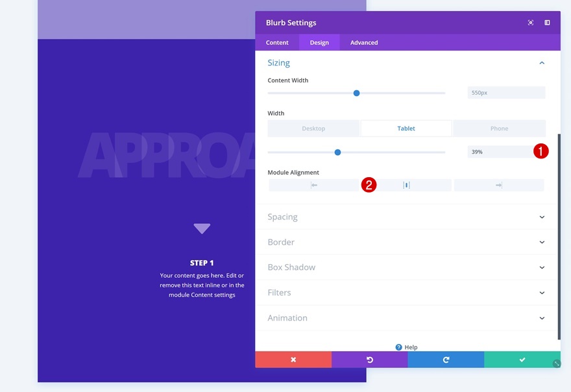Click the modal resize handle icon
The height and width of the screenshot is (392, 571).
pyautogui.click(x=557, y=363)
